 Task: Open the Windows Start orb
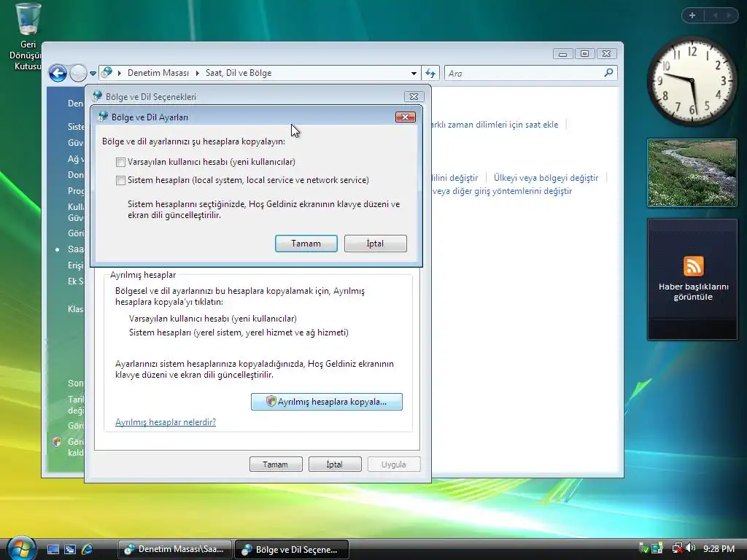coord(21,548)
